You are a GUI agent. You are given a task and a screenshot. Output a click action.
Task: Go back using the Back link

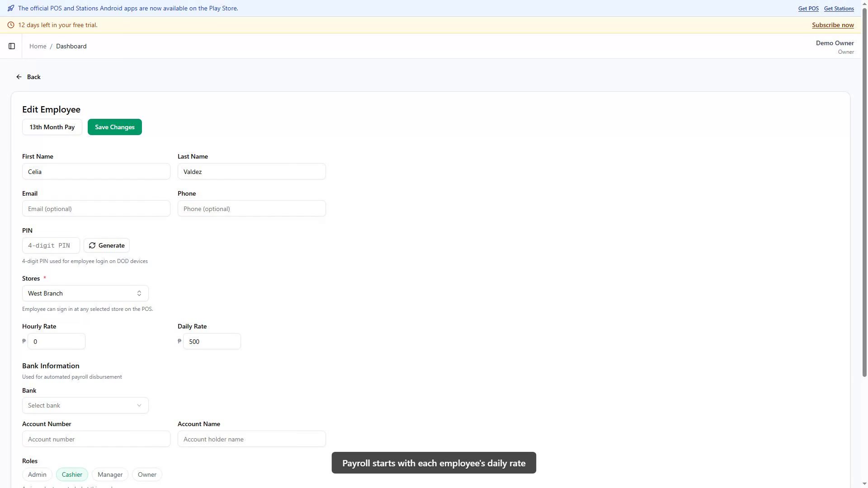pos(28,77)
